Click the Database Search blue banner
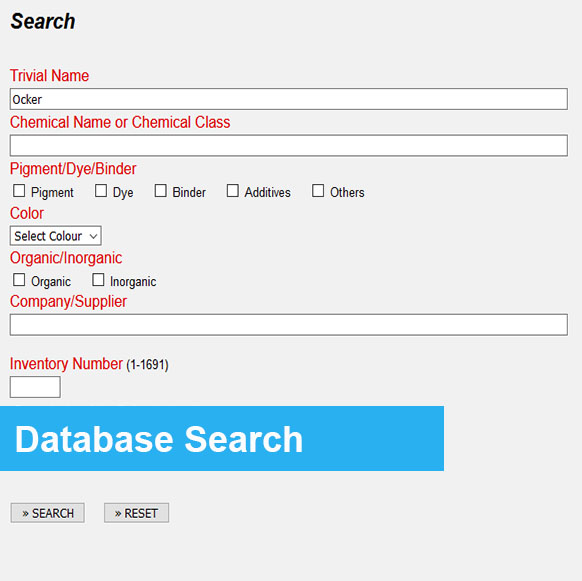Screen dimensions: 582x581 tap(222, 438)
